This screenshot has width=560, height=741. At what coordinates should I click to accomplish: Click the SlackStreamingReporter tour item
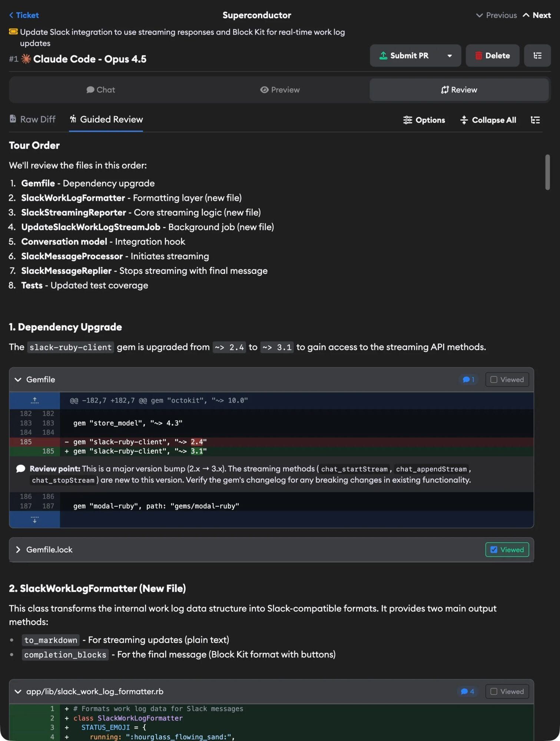coord(141,213)
